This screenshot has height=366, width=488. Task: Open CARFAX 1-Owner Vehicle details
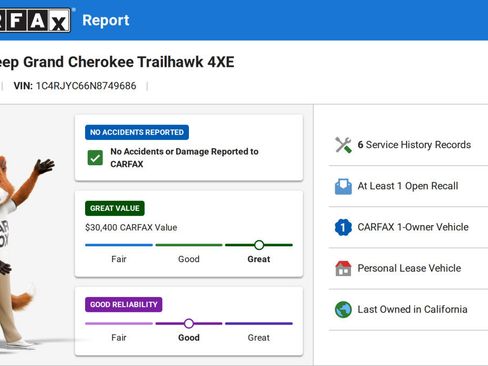coord(408,227)
